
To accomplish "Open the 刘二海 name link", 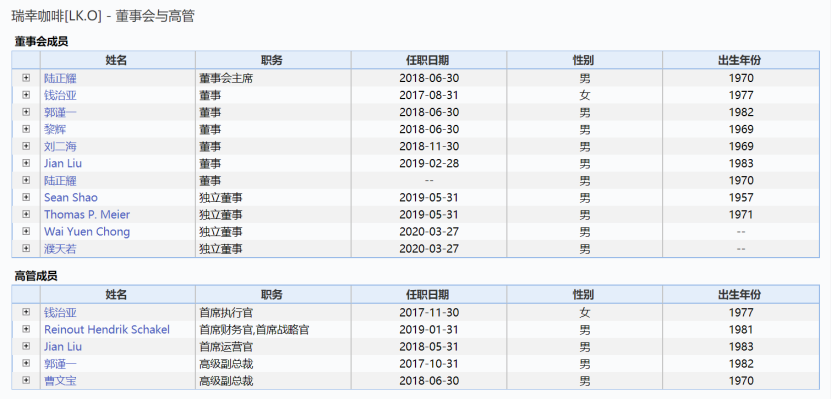I will coord(60,146).
